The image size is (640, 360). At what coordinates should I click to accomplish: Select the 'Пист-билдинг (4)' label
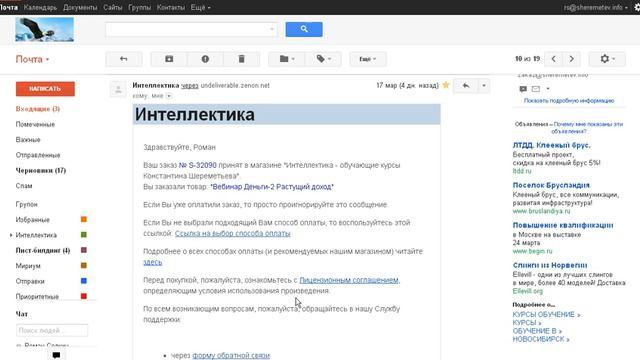click(42, 251)
